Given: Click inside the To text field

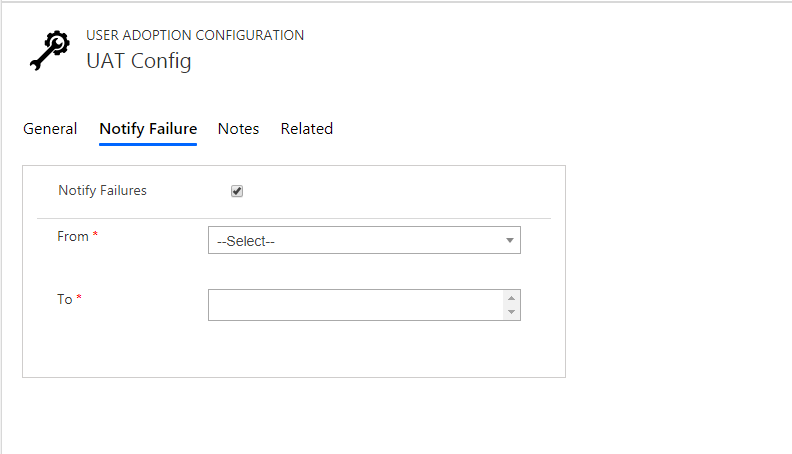Looking at the screenshot, I should pos(356,305).
